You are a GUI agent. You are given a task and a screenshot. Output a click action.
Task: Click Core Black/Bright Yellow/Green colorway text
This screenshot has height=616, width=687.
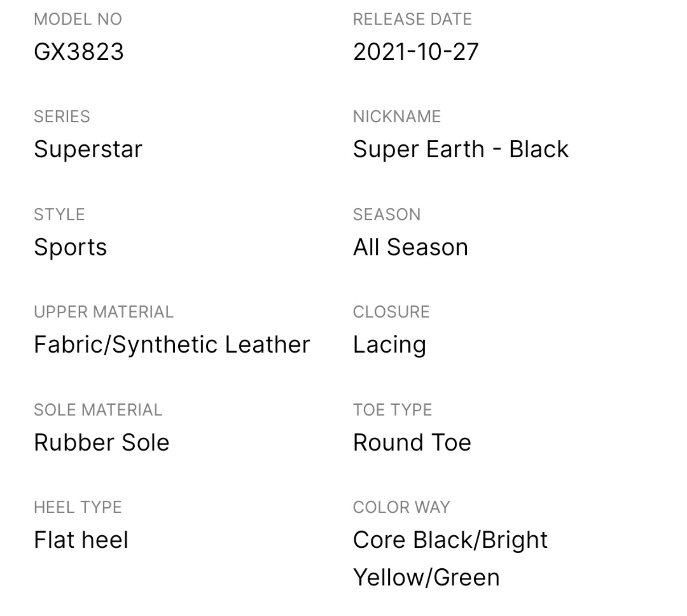click(x=450, y=559)
